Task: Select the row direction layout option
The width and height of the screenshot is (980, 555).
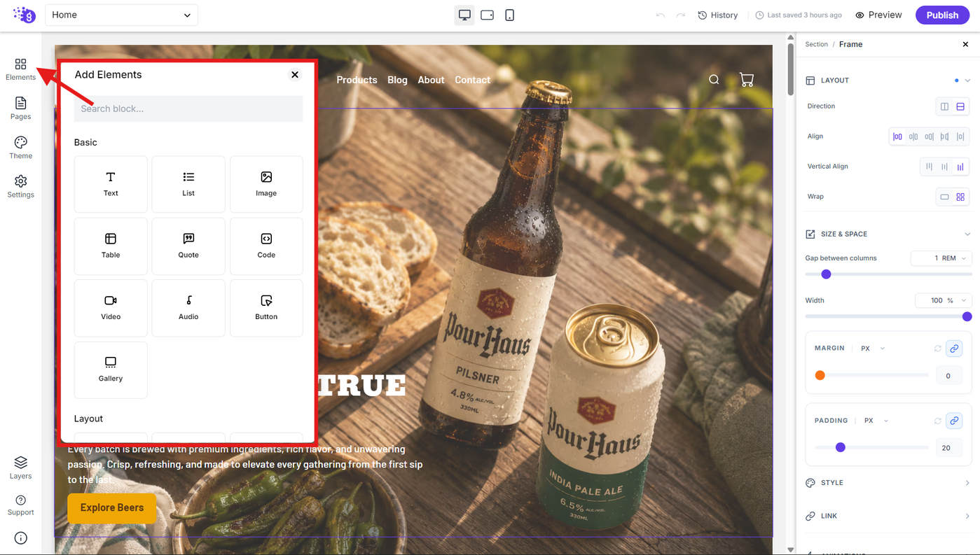Action: [944, 106]
